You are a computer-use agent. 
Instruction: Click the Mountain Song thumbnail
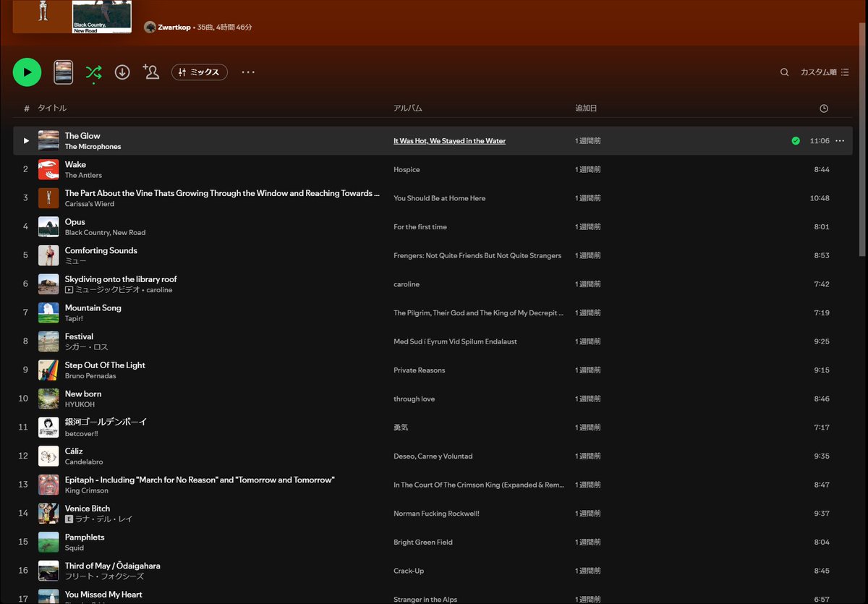[48, 312]
